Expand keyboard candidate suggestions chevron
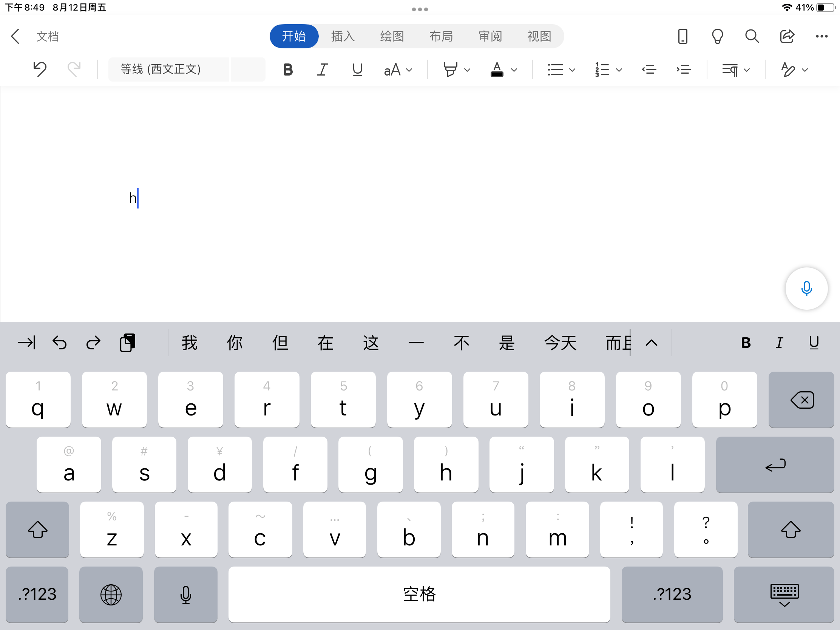This screenshot has width=840, height=630. [x=651, y=343]
